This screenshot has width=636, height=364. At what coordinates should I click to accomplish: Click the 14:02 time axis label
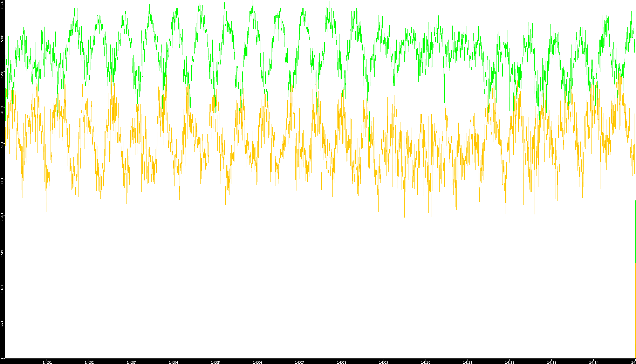point(89,362)
